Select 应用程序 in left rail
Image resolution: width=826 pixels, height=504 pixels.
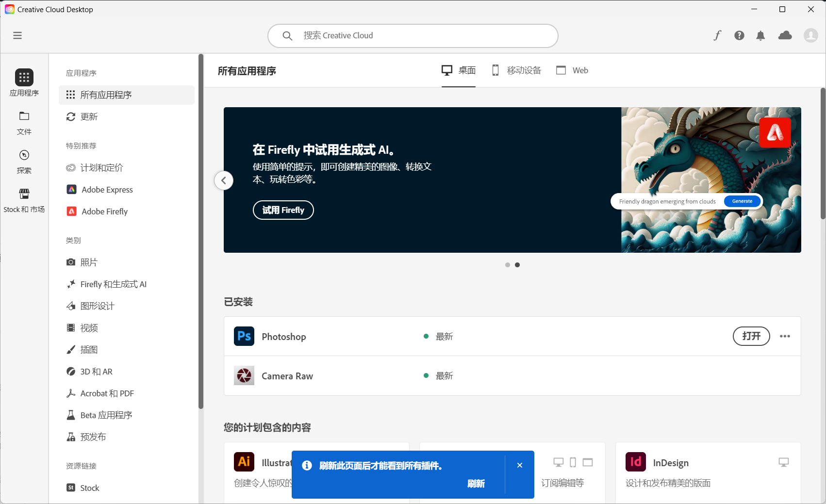(x=24, y=83)
